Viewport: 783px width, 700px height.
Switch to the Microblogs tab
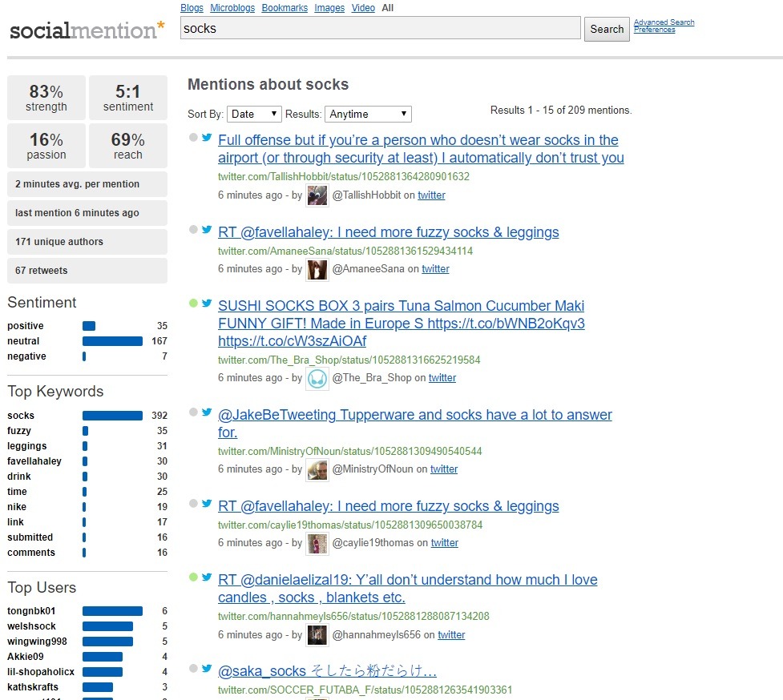coord(232,7)
